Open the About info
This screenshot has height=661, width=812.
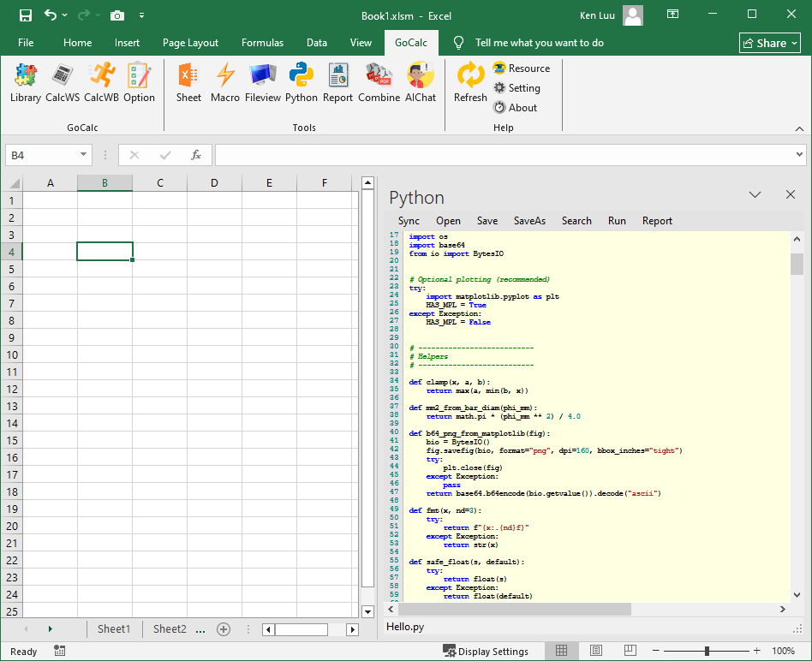click(516, 108)
